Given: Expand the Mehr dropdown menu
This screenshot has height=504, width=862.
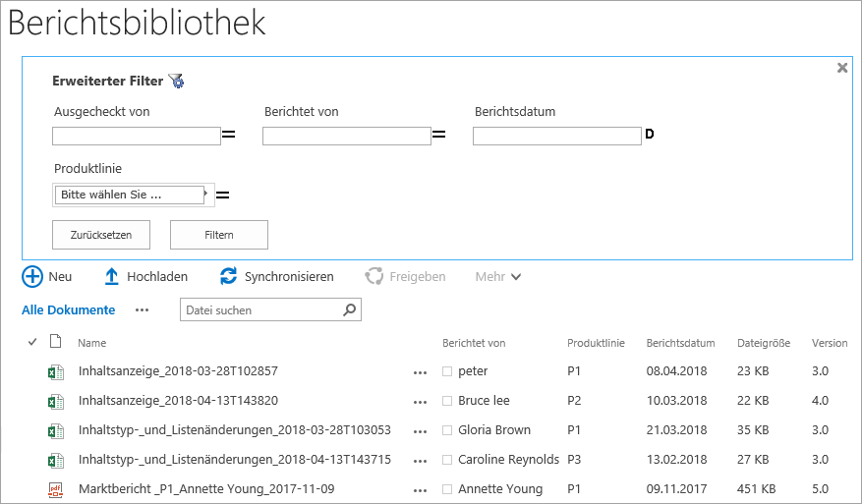Looking at the screenshot, I should [498, 276].
